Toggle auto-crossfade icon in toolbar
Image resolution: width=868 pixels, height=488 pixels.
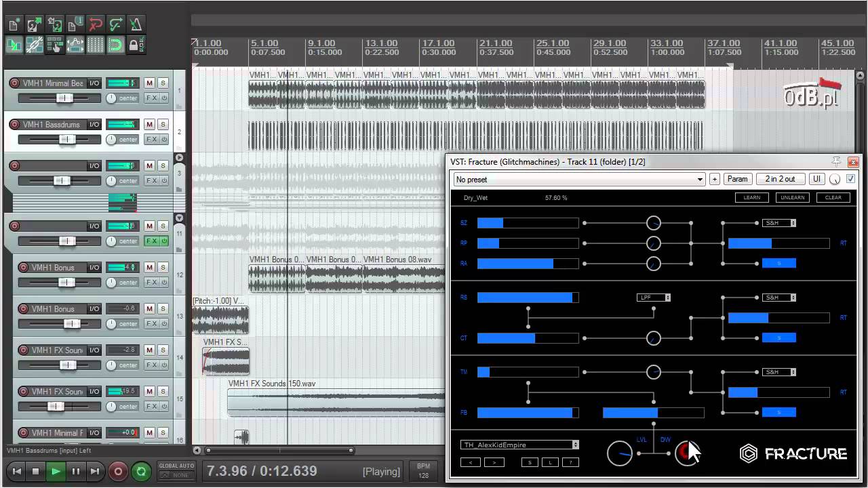[14, 45]
